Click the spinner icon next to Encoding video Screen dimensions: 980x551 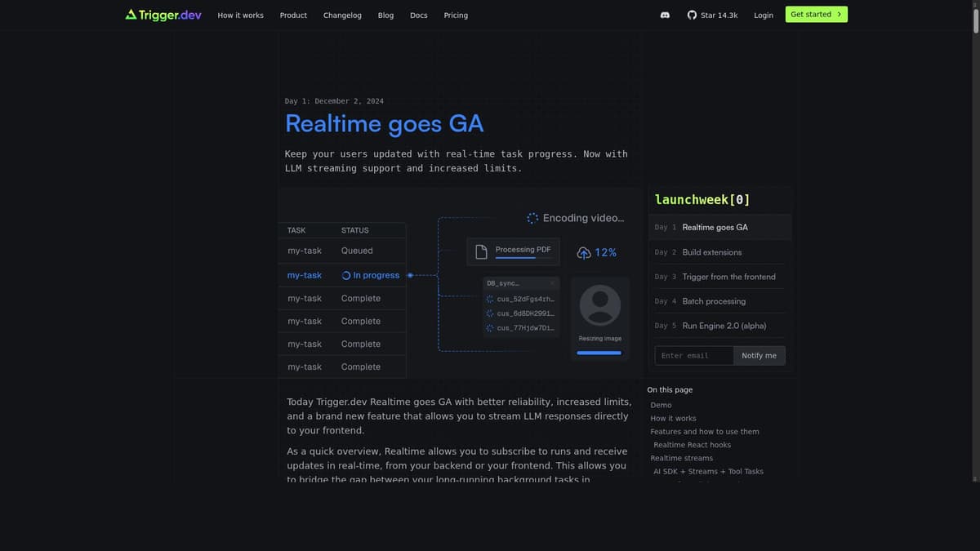532,218
